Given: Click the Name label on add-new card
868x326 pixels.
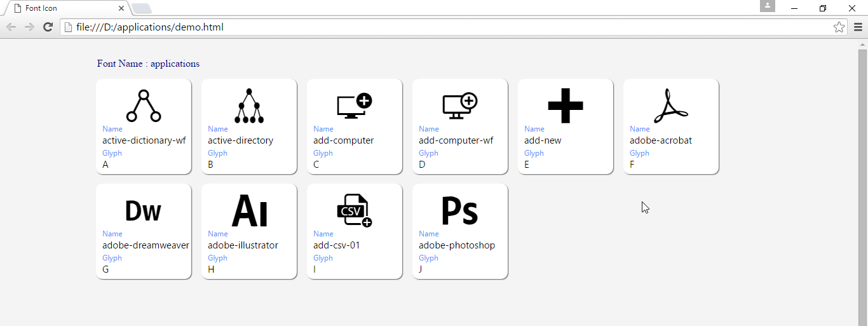Looking at the screenshot, I should [534, 129].
